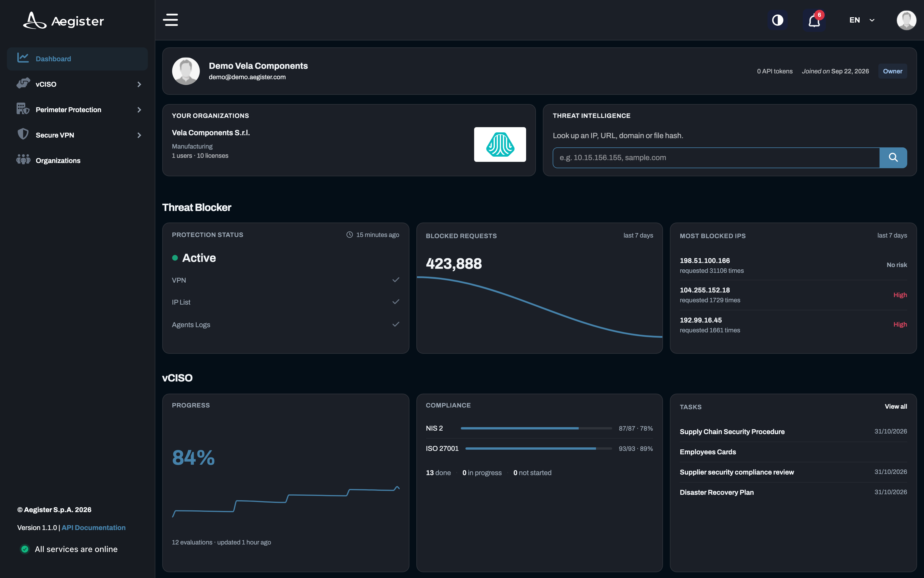Focus the threat intelligence lookup field
924x578 pixels.
(716, 158)
